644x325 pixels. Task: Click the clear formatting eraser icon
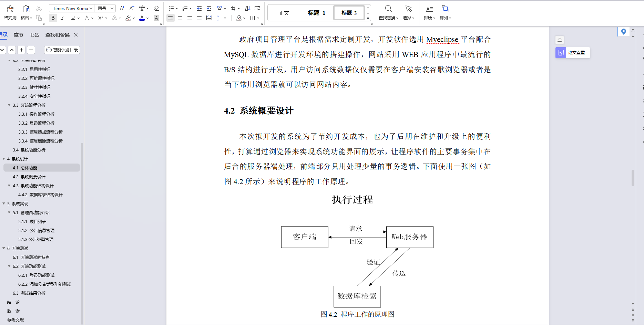pos(156,8)
